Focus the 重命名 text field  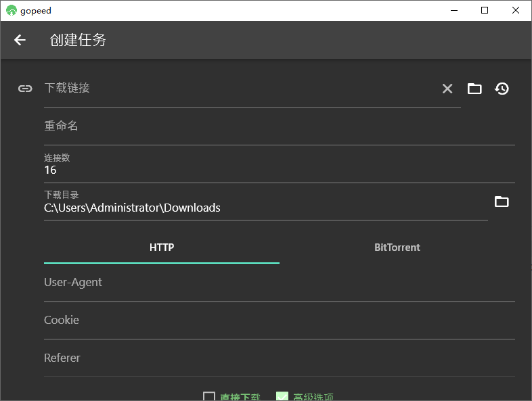(279, 126)
